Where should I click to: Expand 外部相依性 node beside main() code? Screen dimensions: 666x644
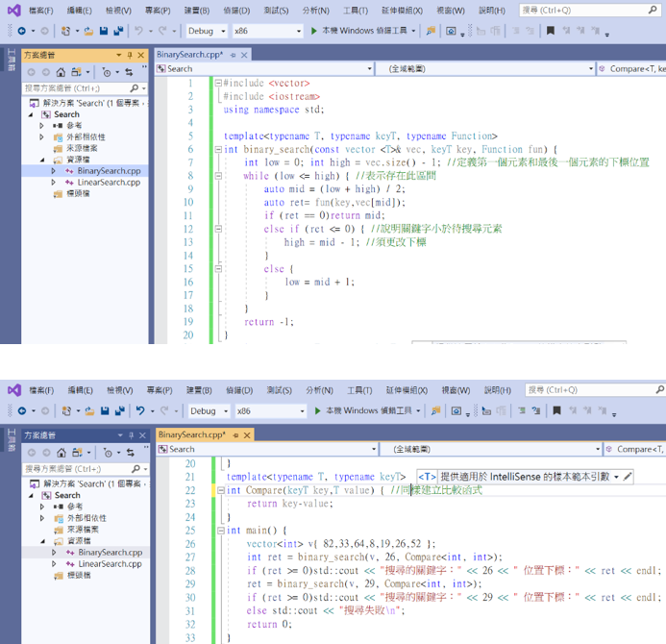pos(42,518)
